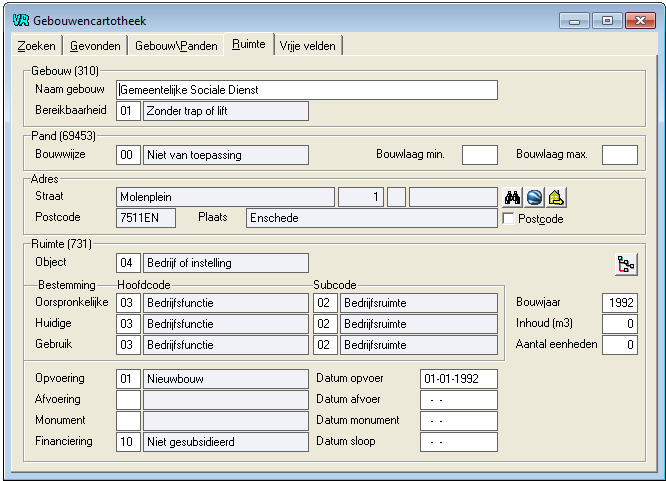Click Gebruik hoofdcode field 03
The image size is (666, 481).
coord(128,345)
